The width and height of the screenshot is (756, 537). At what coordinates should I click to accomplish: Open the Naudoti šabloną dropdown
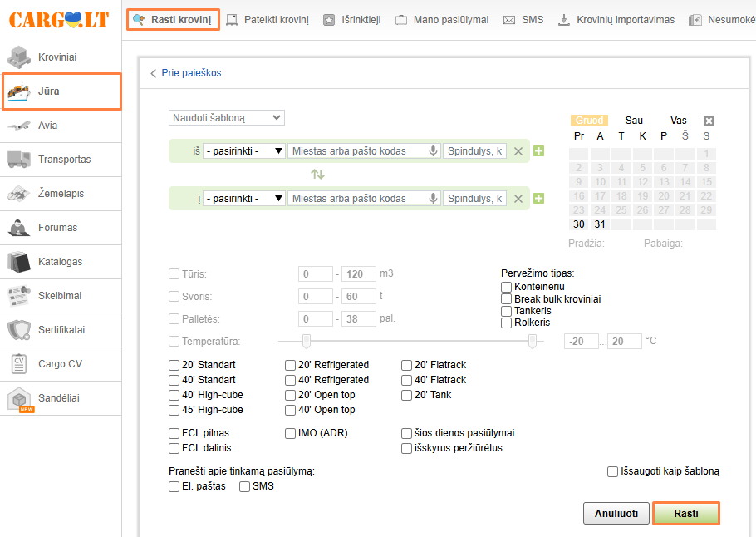click(x=227, y=118)
